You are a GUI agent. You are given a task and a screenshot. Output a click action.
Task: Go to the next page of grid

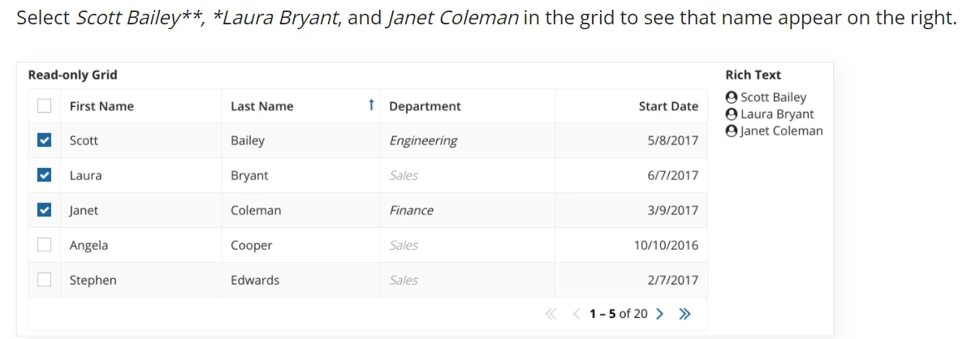659,314
